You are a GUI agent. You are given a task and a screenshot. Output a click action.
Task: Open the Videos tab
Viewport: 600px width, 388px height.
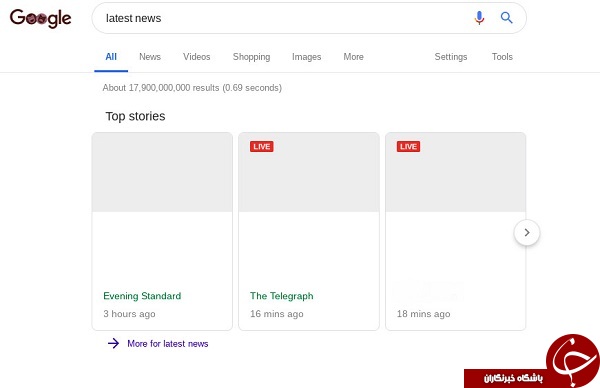pos(197,57)
